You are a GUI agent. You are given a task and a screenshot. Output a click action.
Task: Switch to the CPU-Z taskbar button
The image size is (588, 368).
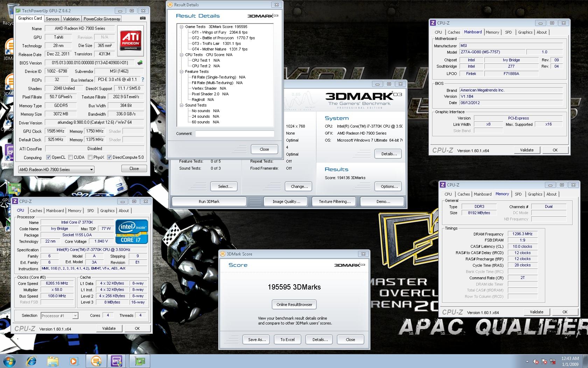click(x=117, y=361)
